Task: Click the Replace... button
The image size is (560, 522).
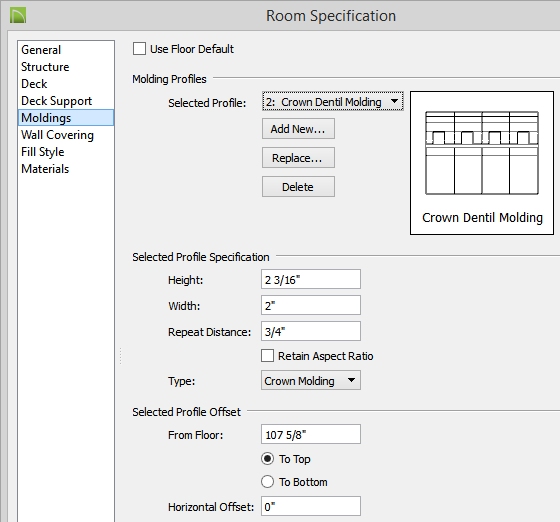Action: [298, 158]
